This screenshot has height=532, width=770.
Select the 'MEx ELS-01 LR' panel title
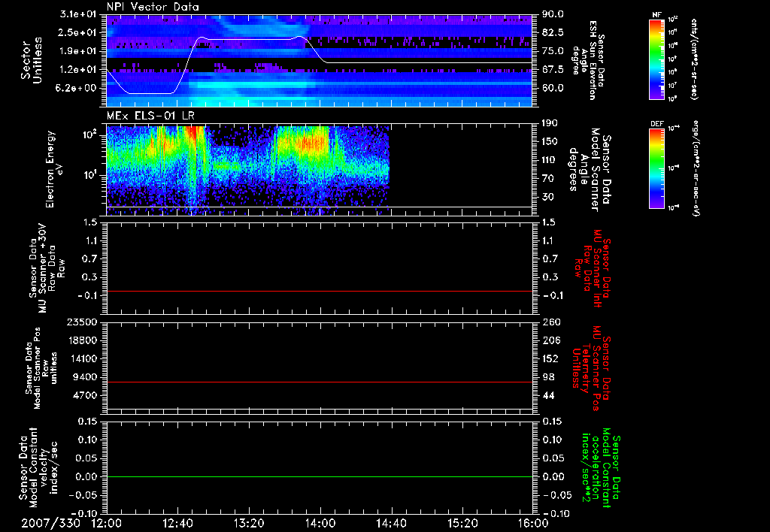point(150,116)
